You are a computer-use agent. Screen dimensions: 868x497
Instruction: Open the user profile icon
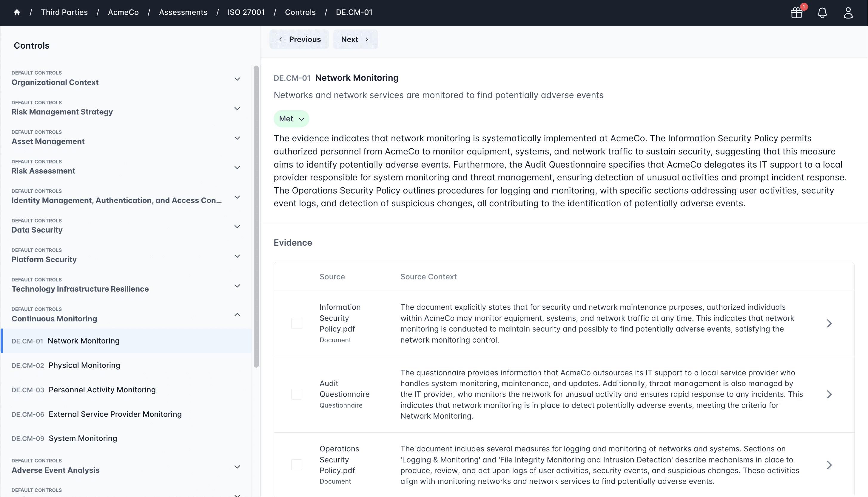[x=848, y=13]
